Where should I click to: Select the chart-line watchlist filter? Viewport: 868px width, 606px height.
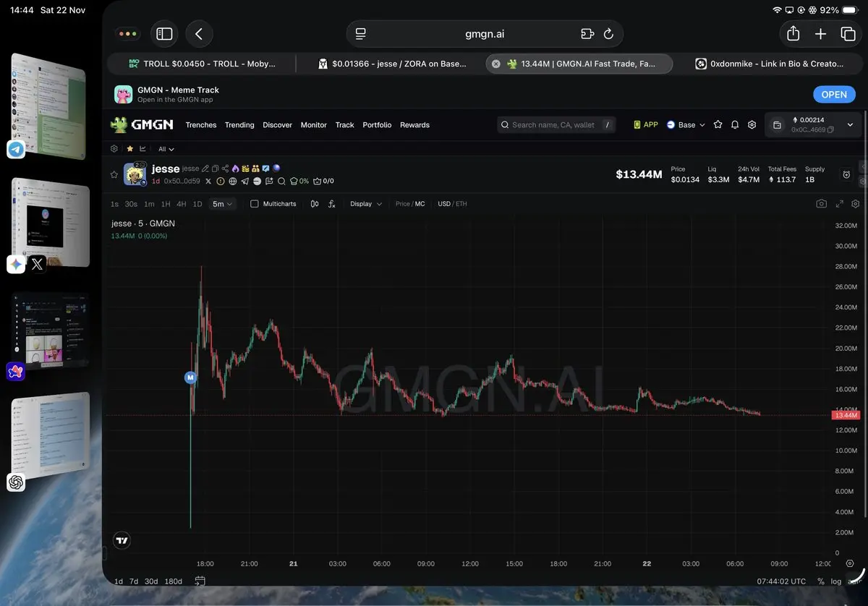[142, 148]
